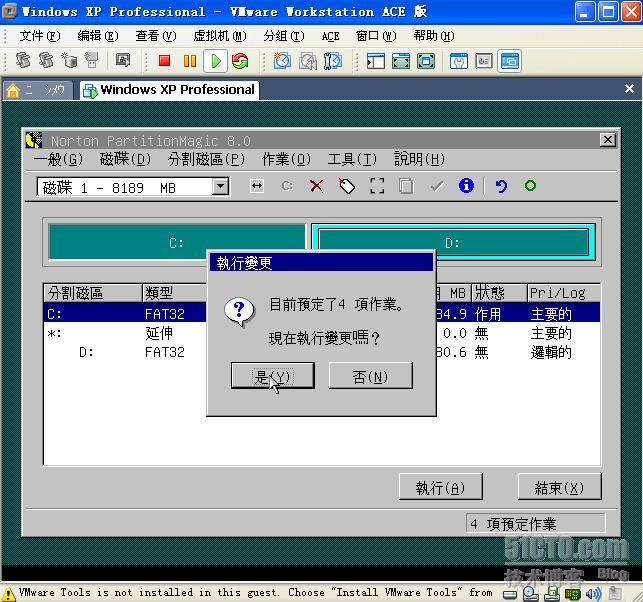
Task: Open the disk selection dropdown arrow
Action: point(220,187)
